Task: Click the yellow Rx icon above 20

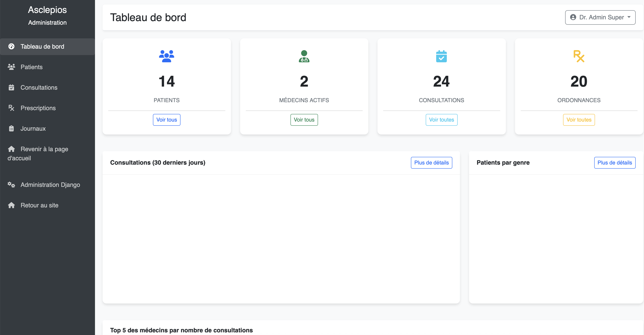Action: tap(578, 56)
